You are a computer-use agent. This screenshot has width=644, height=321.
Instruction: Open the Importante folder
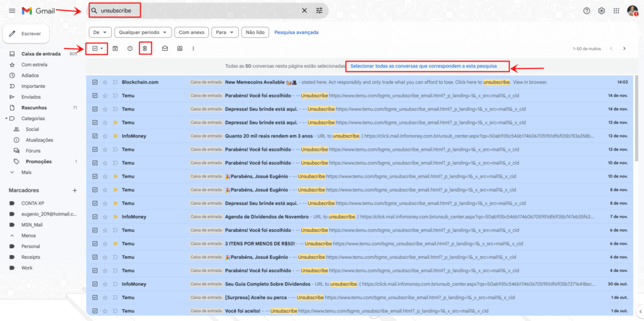point(33,86)
